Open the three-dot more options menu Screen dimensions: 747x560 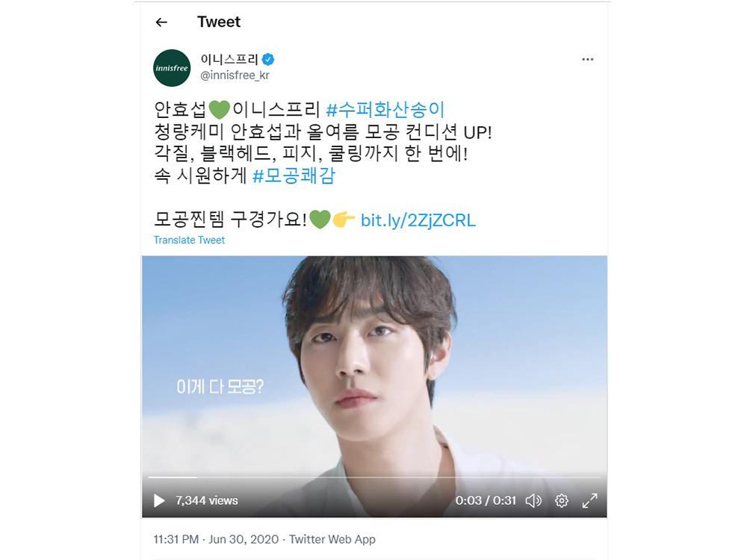pyautogui.click(x=587, y=59)
